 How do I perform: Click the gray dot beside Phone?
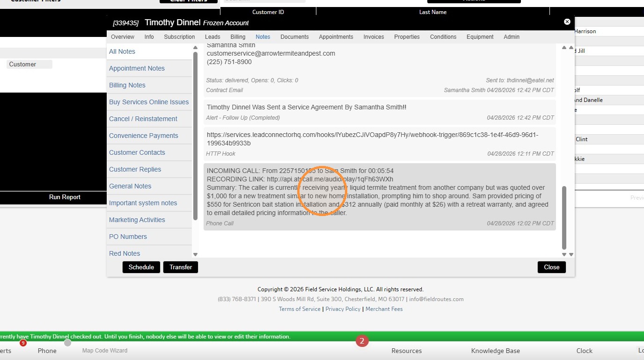tap(67, 343)
